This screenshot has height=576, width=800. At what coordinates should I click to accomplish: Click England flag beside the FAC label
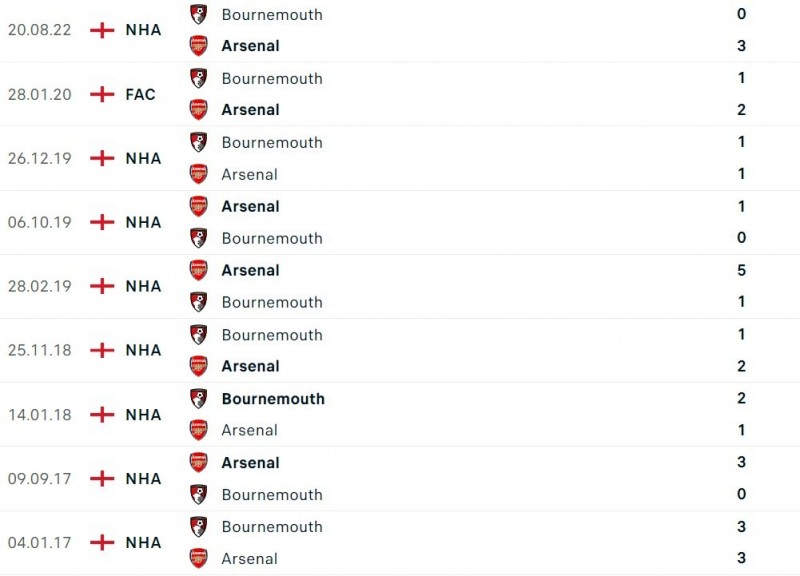pos(102,94)
